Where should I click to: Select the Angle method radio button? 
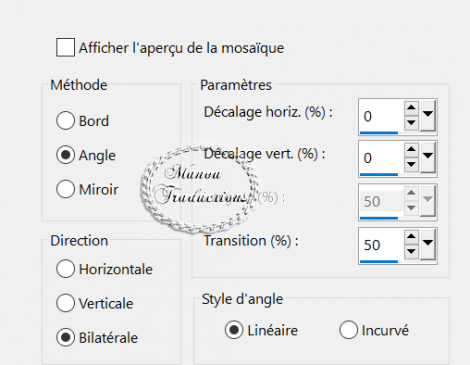[65, 155]
